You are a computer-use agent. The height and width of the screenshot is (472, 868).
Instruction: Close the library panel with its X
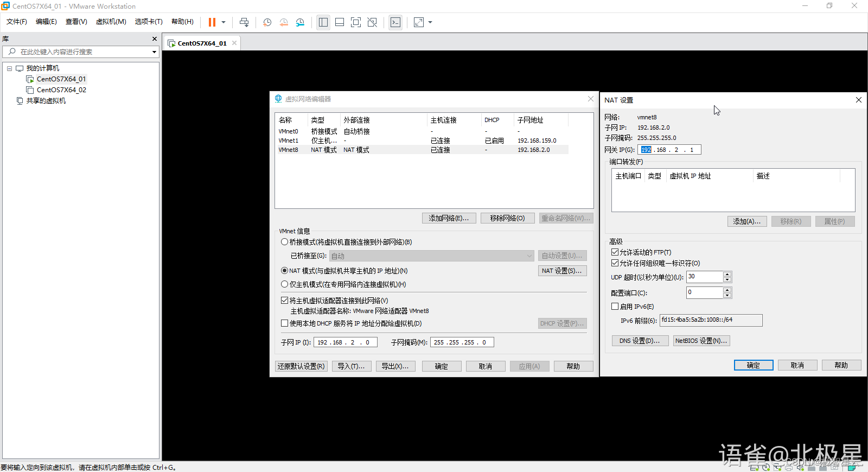[155, 39]
